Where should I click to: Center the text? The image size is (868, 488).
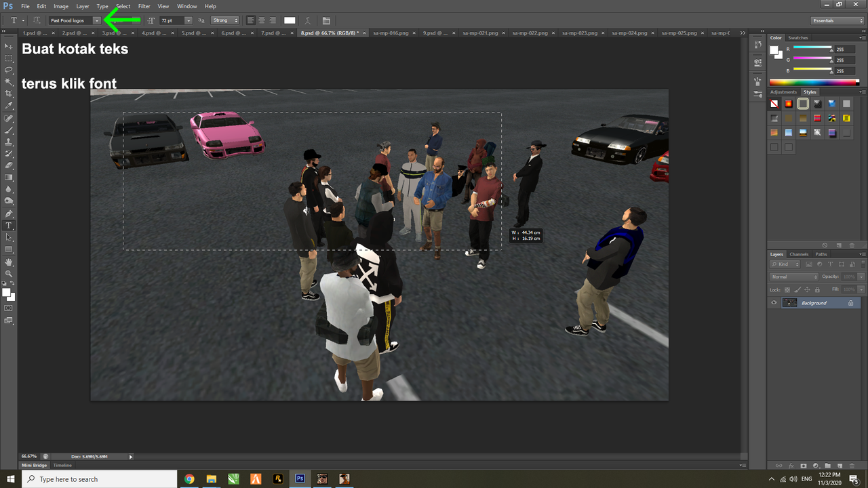pos(262,20)
